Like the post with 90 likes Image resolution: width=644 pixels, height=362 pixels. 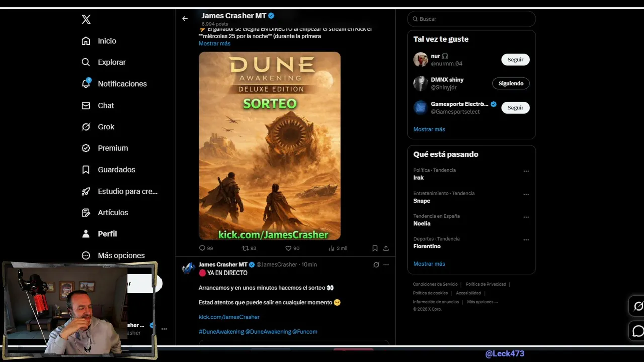click(x=292, y=248)
